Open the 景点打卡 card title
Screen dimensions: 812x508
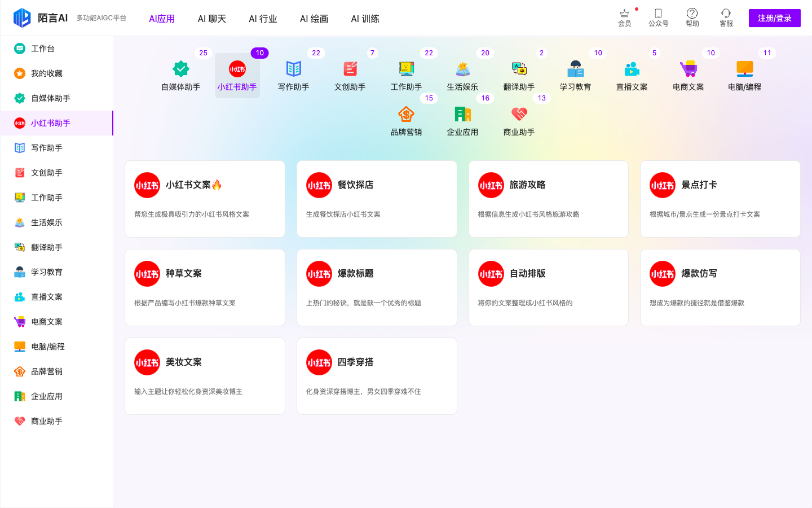(x=699, y=185)
